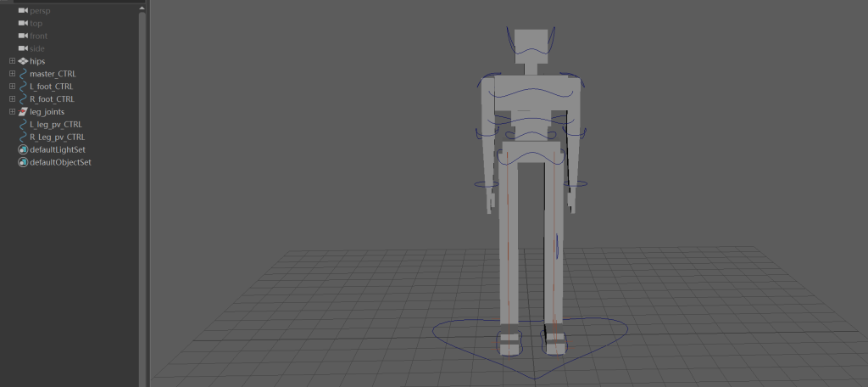
Task: Select L_leg_pv_CTRL in the outliner
Action: click(x=57, y=124)
